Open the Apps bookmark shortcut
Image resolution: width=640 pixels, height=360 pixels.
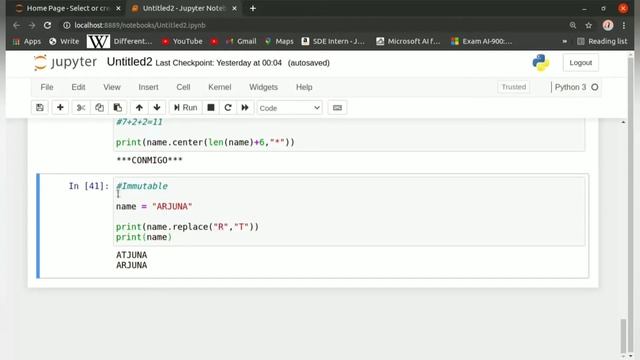pos(27,41)
